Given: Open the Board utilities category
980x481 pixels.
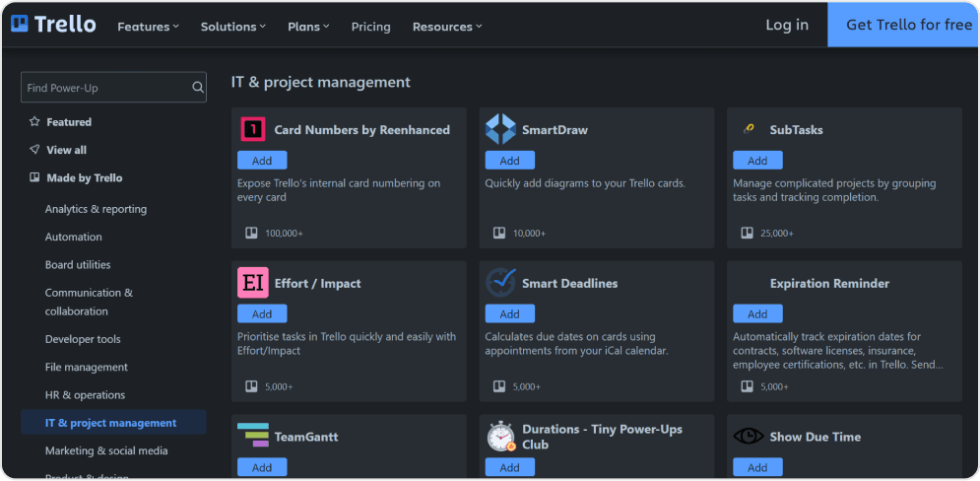Looking at the screenshot, I should [x=78, y=264].
